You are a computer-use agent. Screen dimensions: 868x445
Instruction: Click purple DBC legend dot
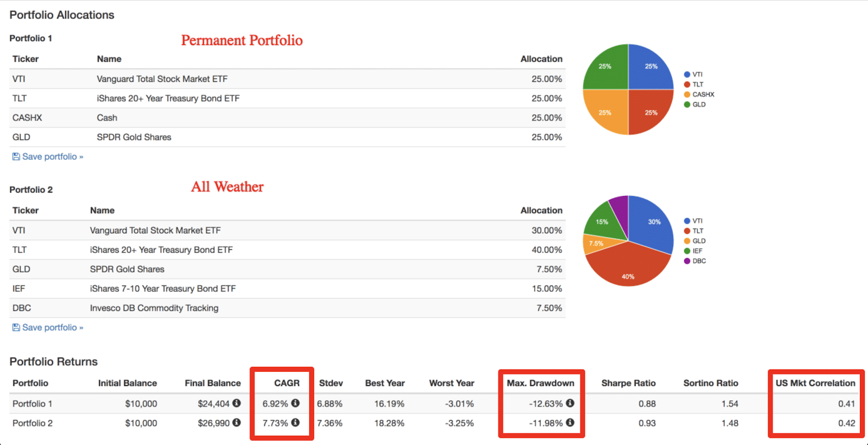click(x=687, y=261)
